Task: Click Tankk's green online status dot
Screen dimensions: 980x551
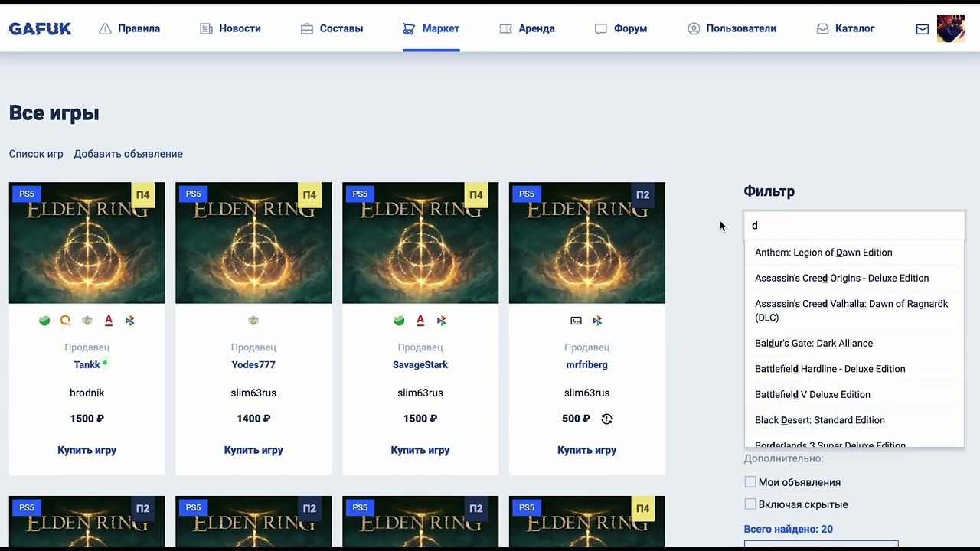Action: [105, 362]
